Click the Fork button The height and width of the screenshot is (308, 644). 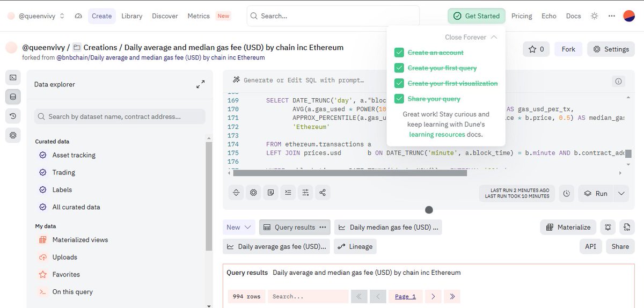tap(568, 49)
